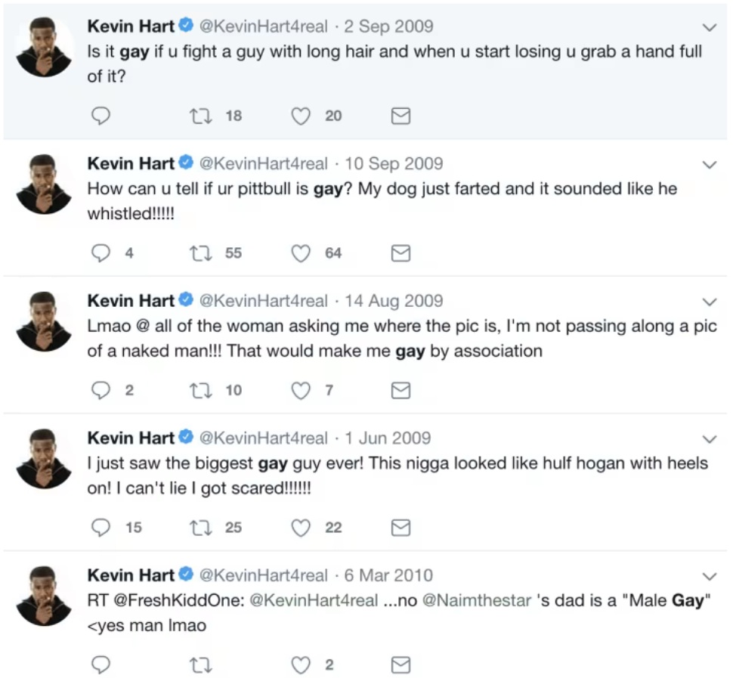Expand options for the pittbull tweet
Viewport: 736px width, 700px height.
coord(710,163)
